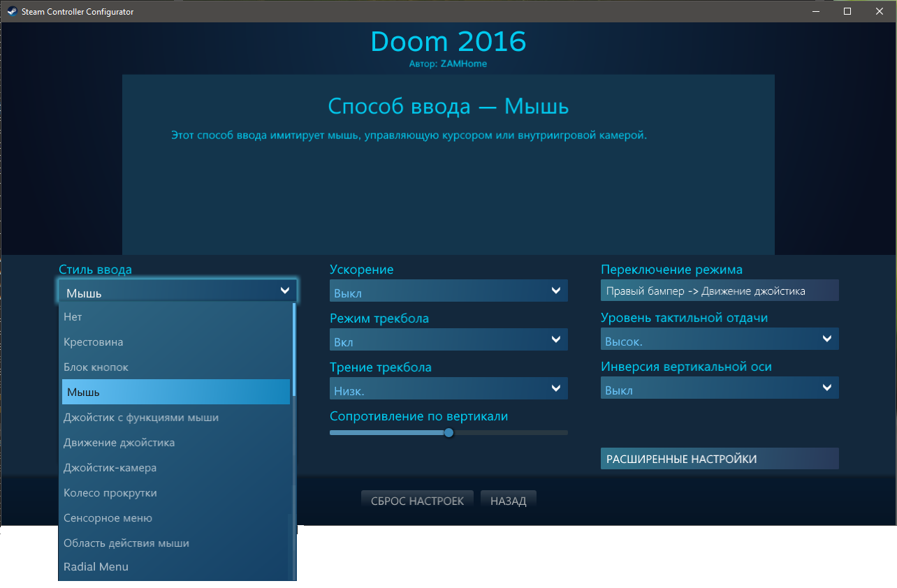
Task: Open the Режим трекбола dropdown
Action: pos(449,340)
